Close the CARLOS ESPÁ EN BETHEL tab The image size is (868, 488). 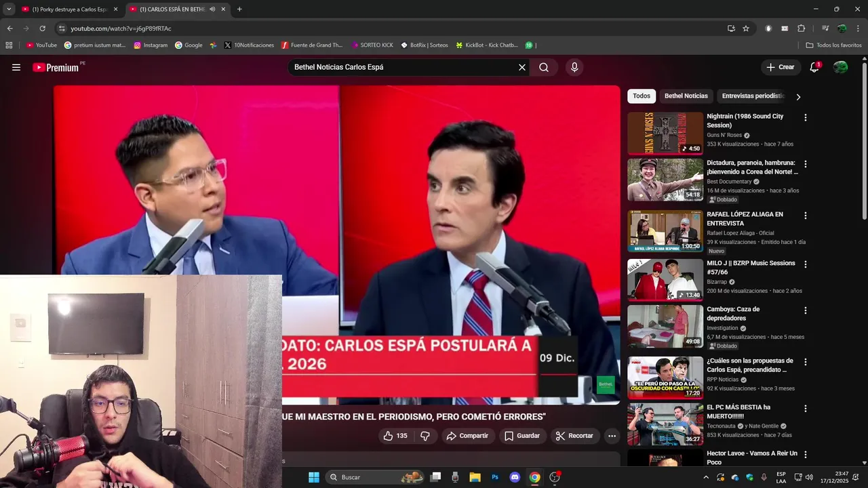[x=223, y=9]
